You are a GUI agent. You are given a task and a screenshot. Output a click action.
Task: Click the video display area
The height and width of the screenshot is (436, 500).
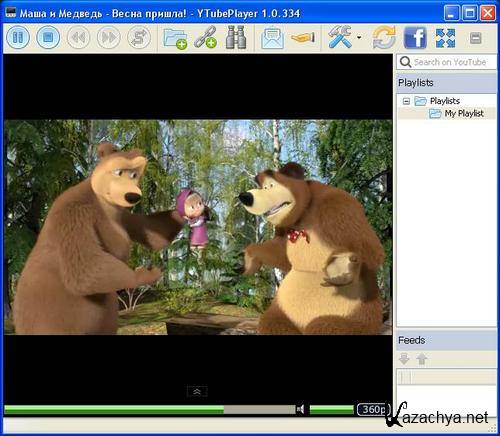coord(198,227)
